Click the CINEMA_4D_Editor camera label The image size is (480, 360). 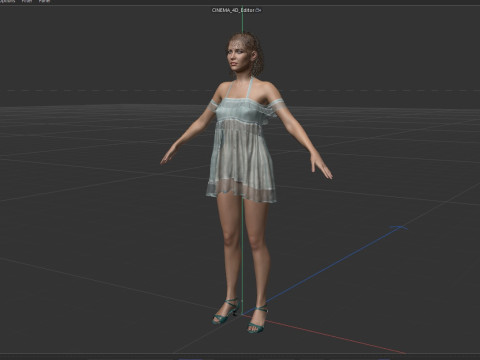[233, 10]
